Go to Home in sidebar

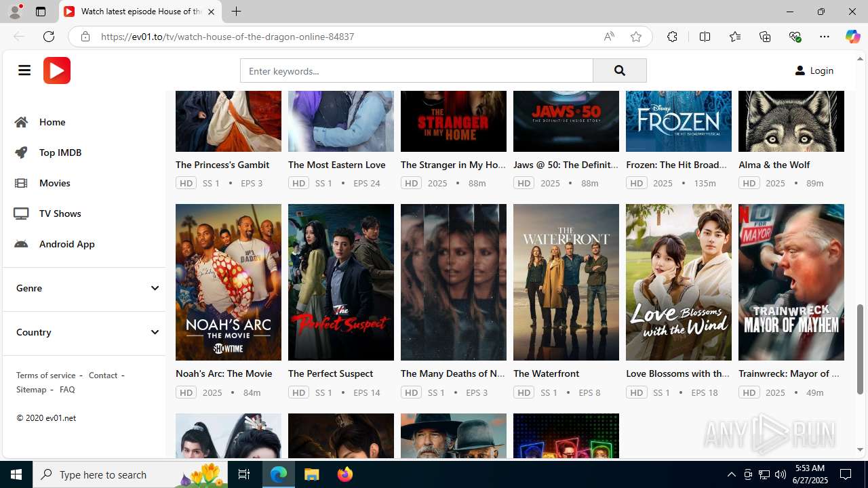(52, 122)
